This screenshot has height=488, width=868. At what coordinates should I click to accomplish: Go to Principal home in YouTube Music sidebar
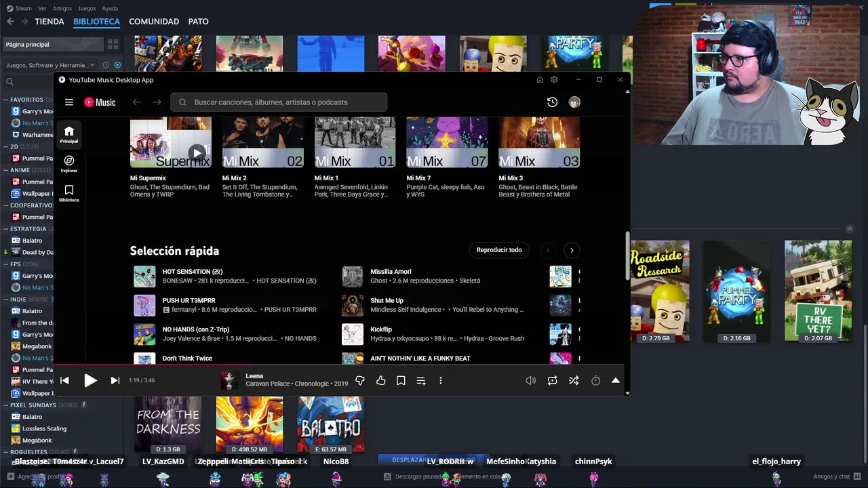click(x=68, y=134)
